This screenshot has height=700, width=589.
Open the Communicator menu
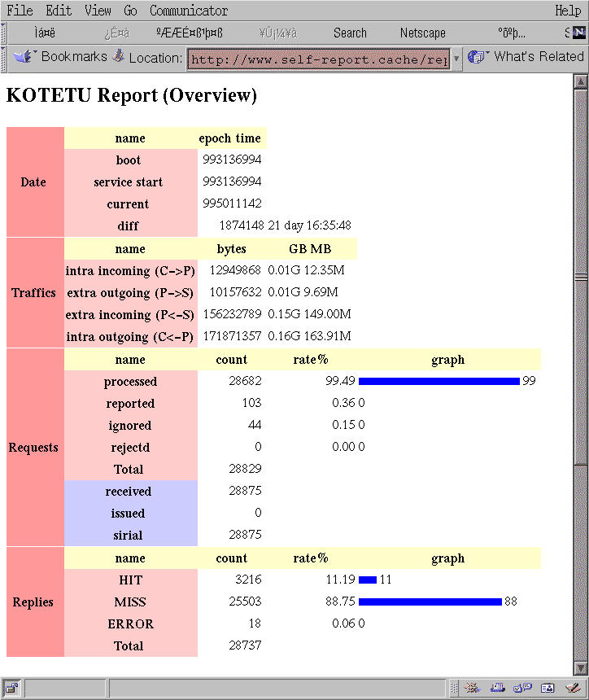coord(188,11)
